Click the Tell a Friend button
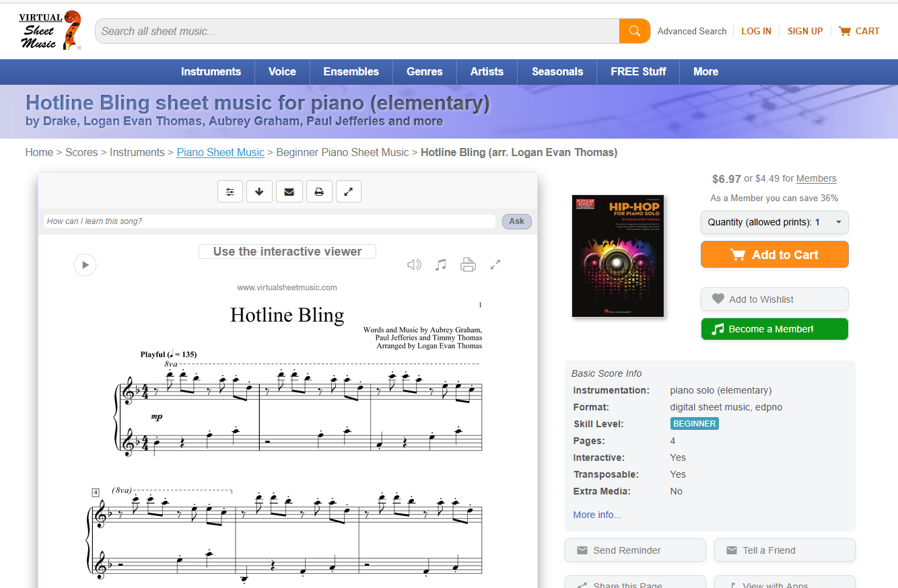This screenshot has height=588, width=898. click(x=785, y=550)
